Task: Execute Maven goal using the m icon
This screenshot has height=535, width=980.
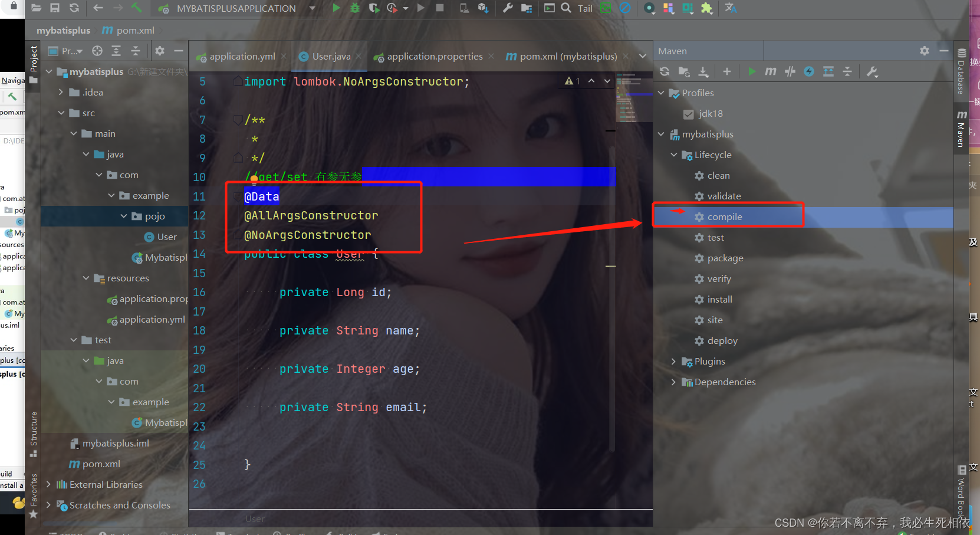Action: tap(771, 71)
